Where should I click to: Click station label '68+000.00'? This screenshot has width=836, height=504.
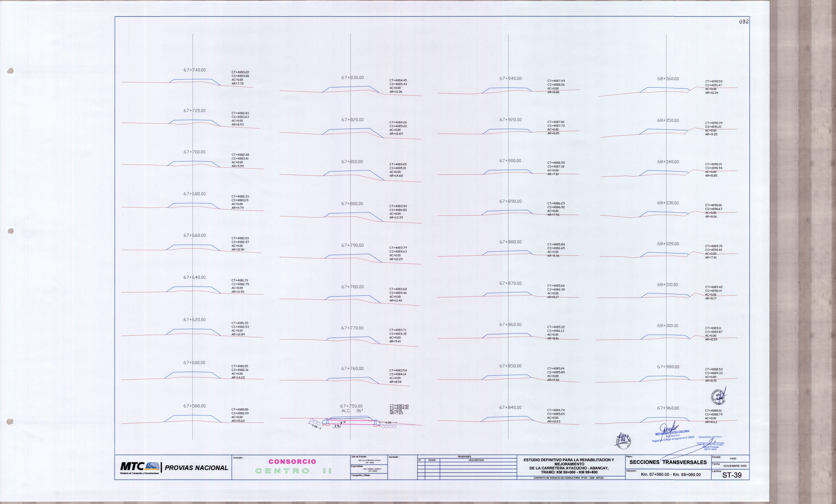click(668, 326)
